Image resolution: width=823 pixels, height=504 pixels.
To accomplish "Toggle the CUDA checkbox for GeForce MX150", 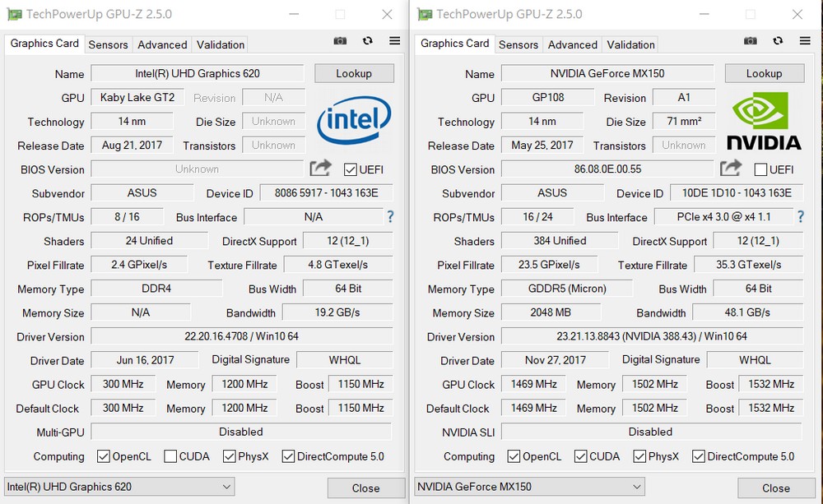I will click(x=580, y=456).
